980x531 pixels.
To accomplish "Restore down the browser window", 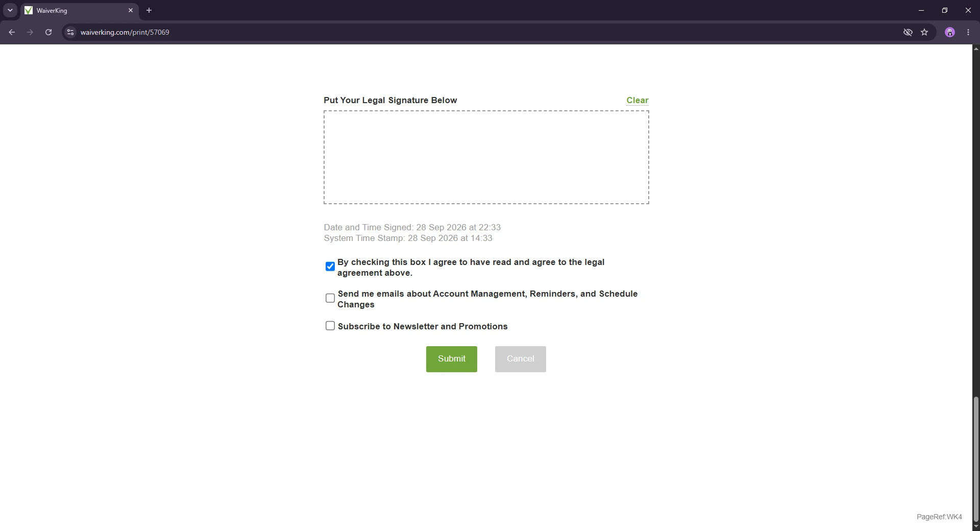I will tap(945, 10).
